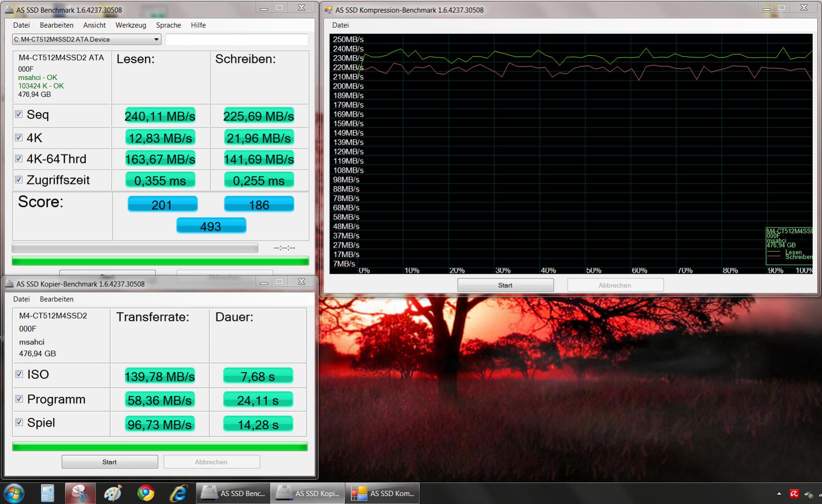
Task: Click the 4K-64Thrd read result 163,67 MB/s
Action: click(160, 159)
